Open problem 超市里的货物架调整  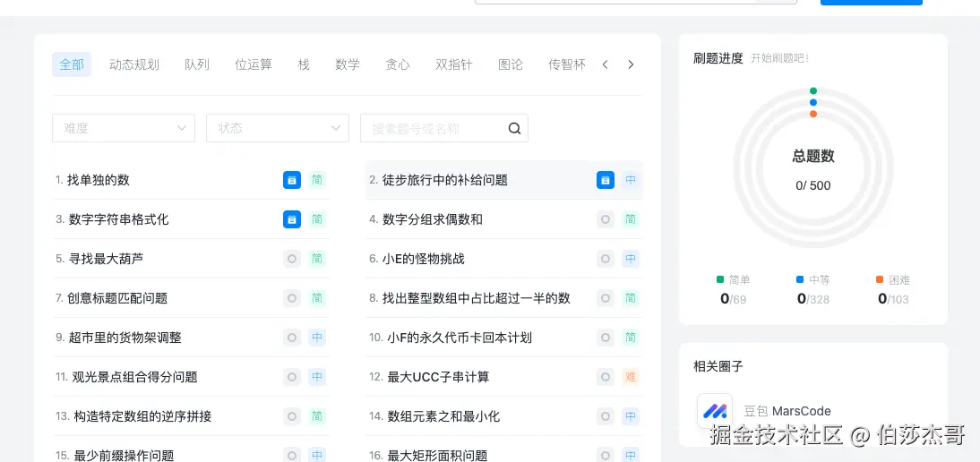125,338
